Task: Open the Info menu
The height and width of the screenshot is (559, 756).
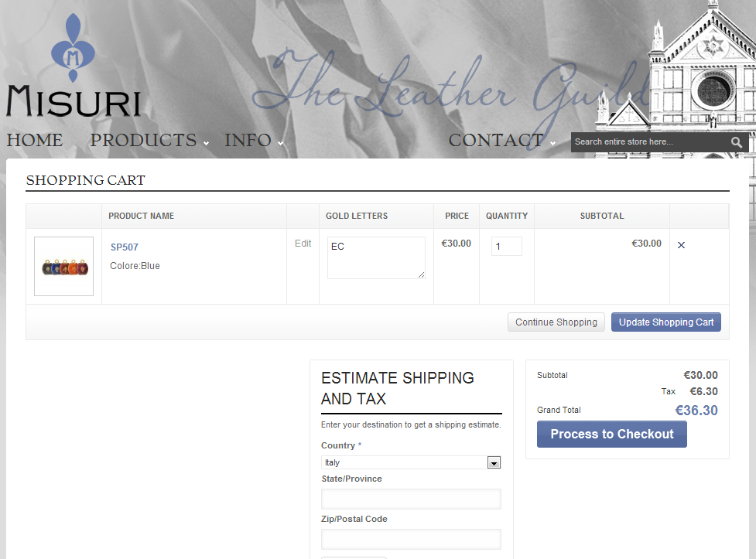Action: coord(248,140)
